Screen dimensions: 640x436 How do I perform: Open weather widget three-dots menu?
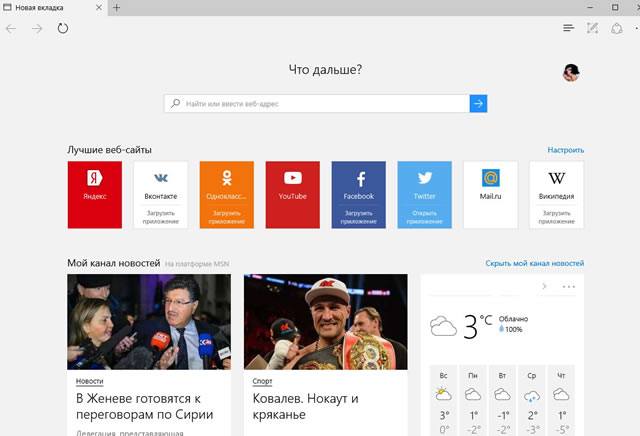[x=569, y=287]
